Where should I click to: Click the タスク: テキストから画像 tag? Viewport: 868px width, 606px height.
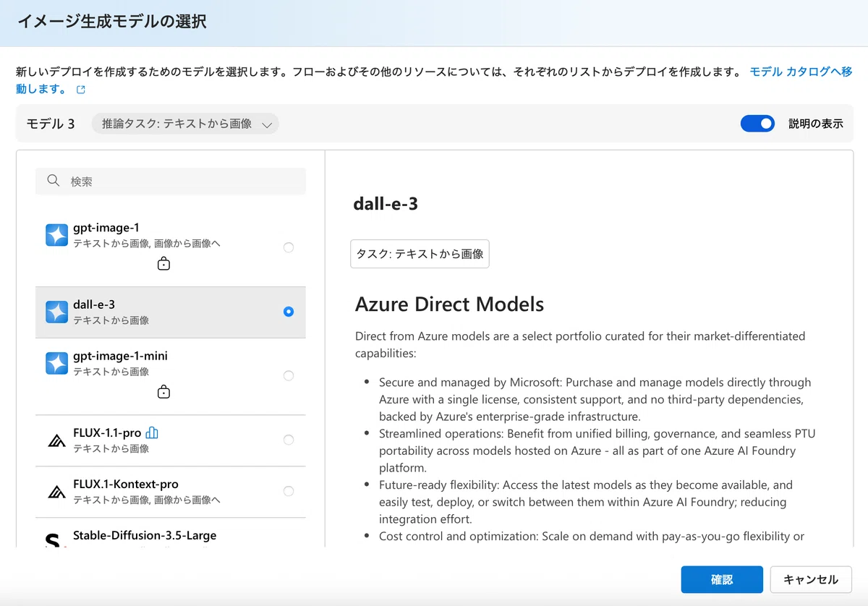(x=420, y=254)
